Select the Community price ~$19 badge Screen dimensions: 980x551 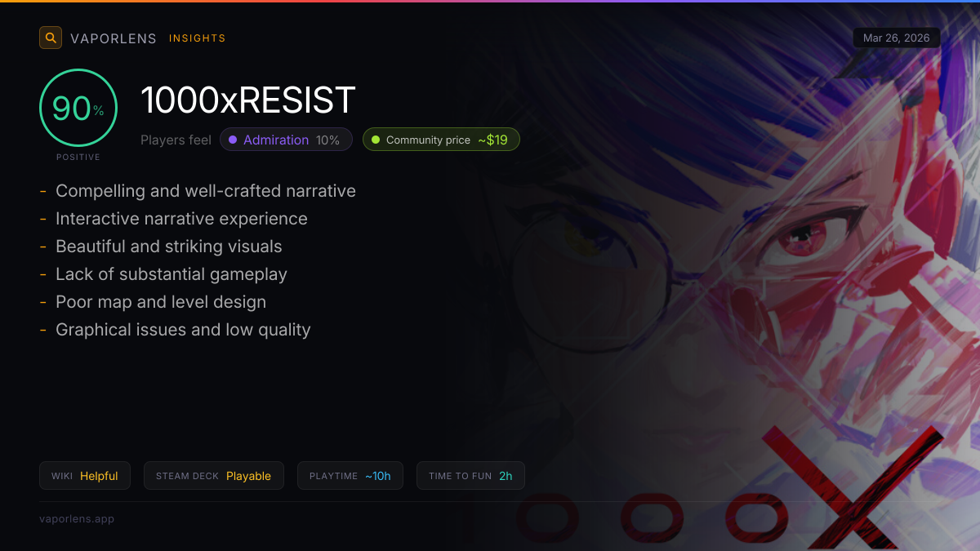pos(441,140)
